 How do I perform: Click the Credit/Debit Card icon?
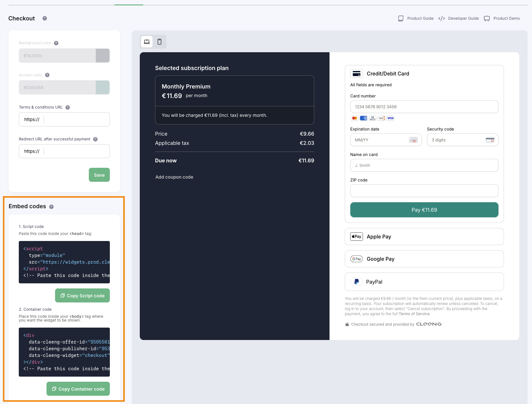pos(357,74)
